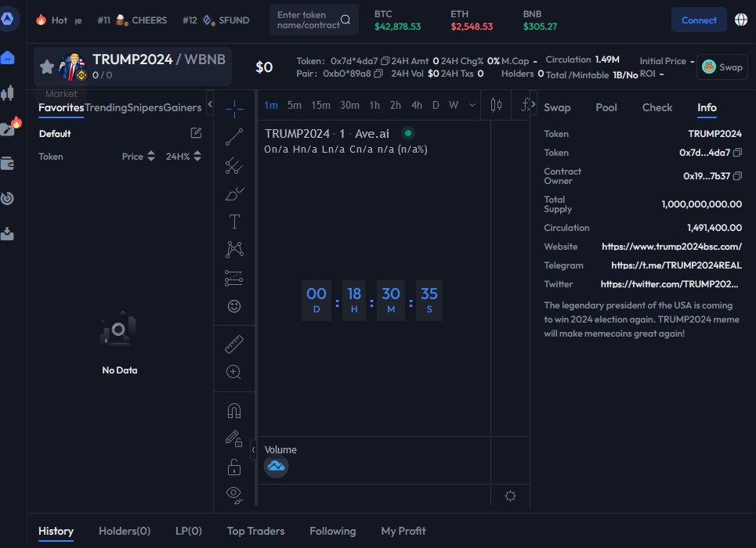Switch to the Gainers tab
The width and height of the screenshot is (756, 548).
pyautogui.click(x=183, y=107)
